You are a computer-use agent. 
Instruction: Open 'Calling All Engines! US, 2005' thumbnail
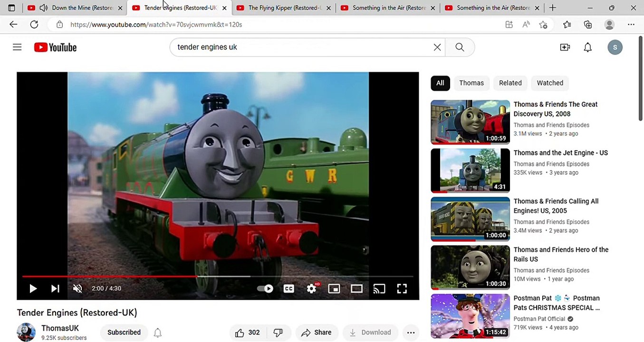point(470,219)
